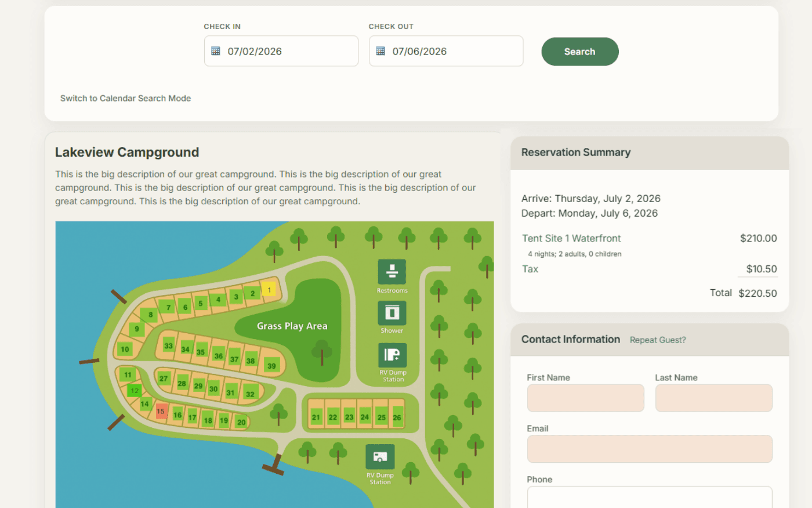
Task: Click the Reservation Summary heading
Action: [576, 152]
